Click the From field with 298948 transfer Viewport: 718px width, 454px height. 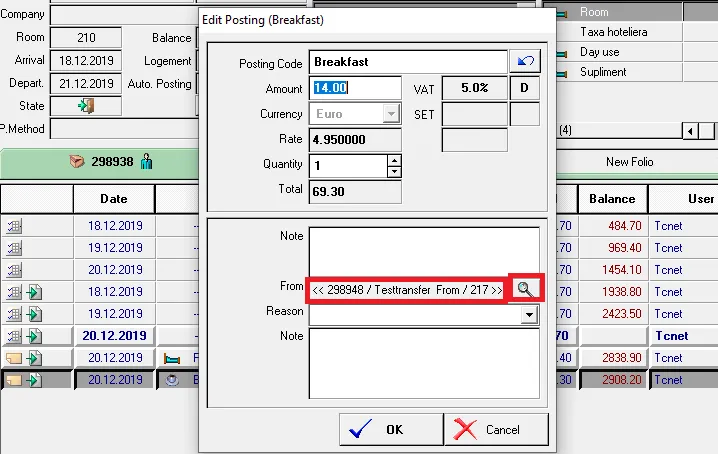[407, 290]
